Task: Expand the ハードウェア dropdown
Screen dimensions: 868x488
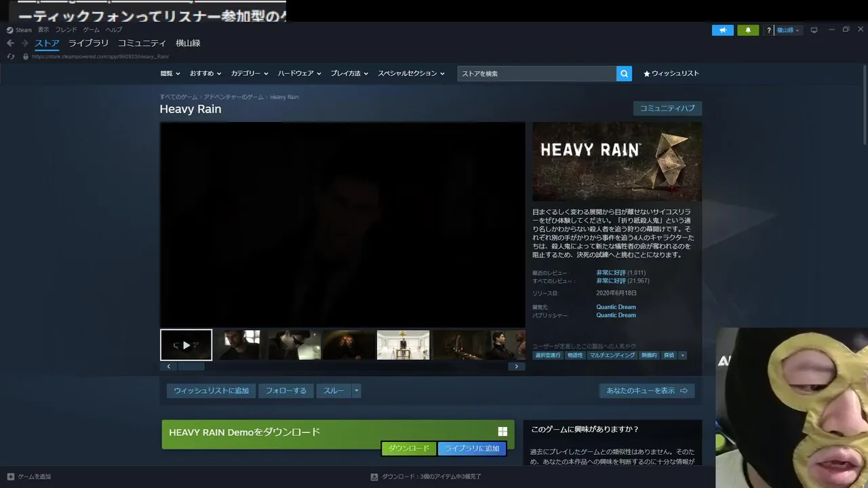Action: coord(300,73)
